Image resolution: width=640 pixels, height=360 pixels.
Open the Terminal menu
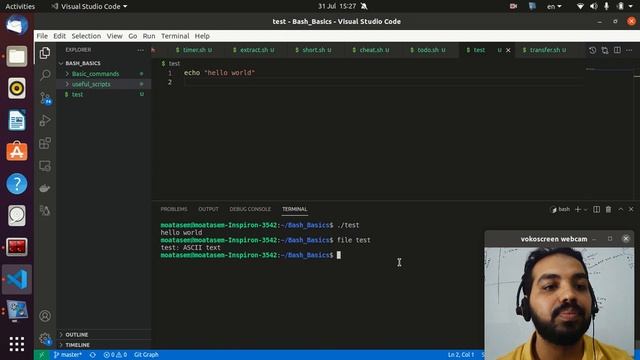click(175, 36)
